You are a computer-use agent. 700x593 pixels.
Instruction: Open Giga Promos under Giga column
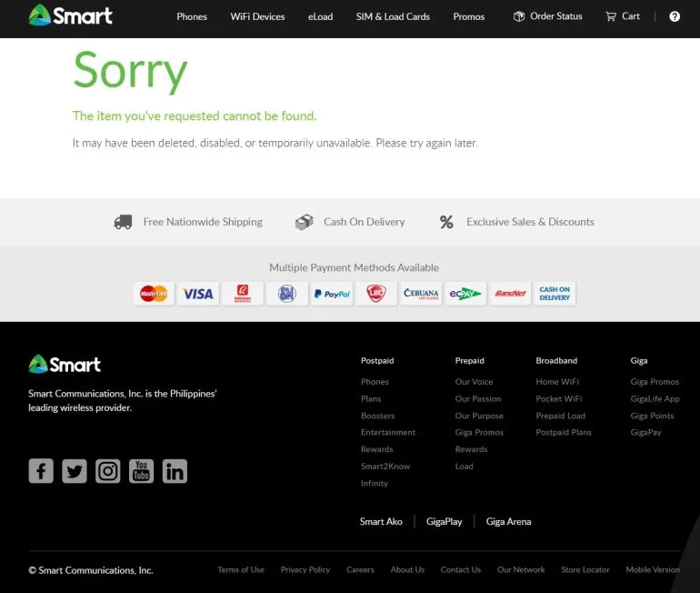[x=655, y=382]
